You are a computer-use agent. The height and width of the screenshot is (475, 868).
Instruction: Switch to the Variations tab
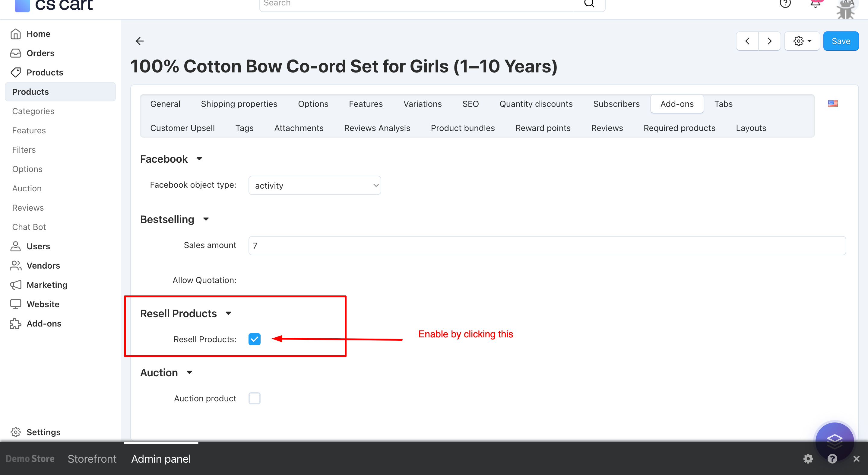click(422, 104)
